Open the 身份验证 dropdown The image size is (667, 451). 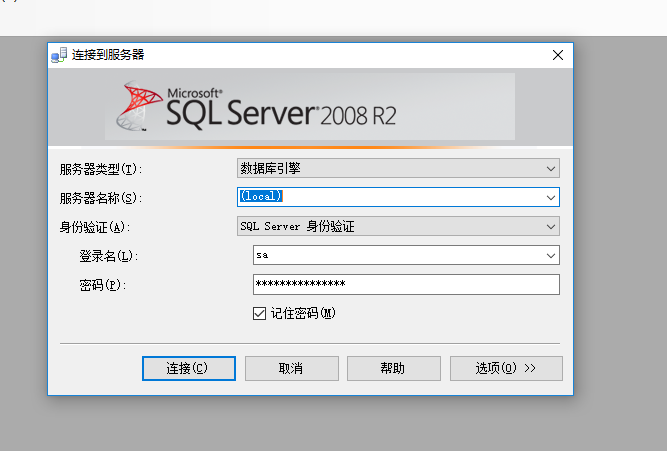[398, 226]
